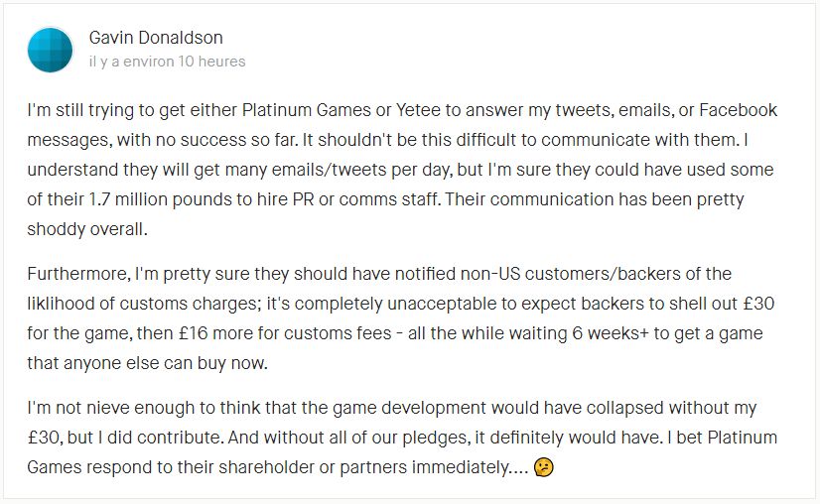820x504 pixels.
Task: Click the word 'Furthermore' starting second paragraph
Action: pos(77,274)
